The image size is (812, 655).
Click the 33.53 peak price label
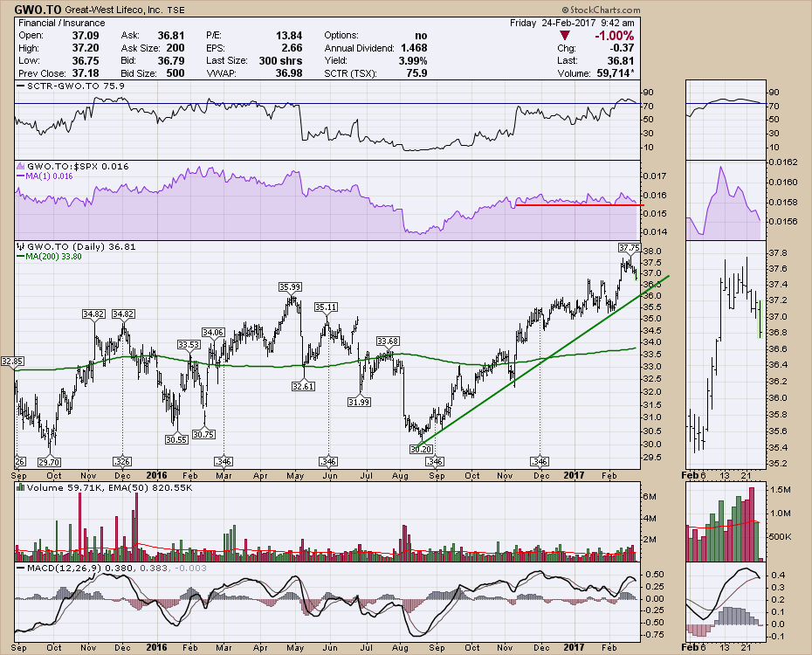pyautogui.click(x=189, y=344)
